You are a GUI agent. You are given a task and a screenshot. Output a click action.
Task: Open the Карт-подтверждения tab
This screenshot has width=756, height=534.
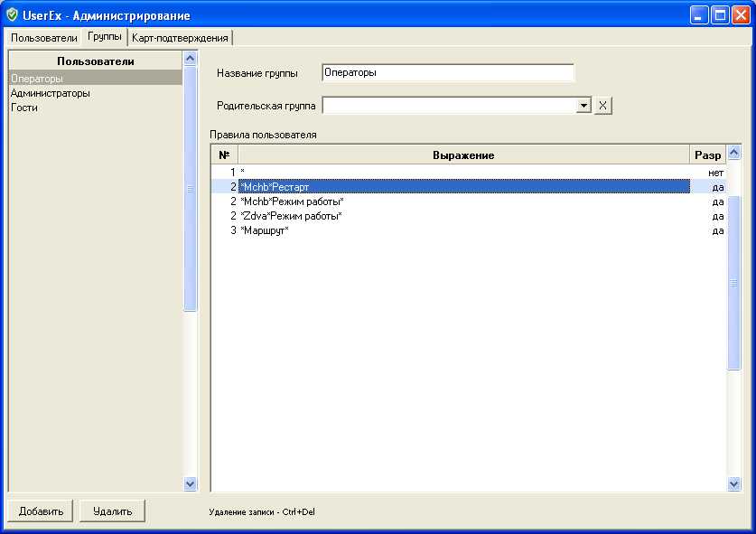(180, 38)
